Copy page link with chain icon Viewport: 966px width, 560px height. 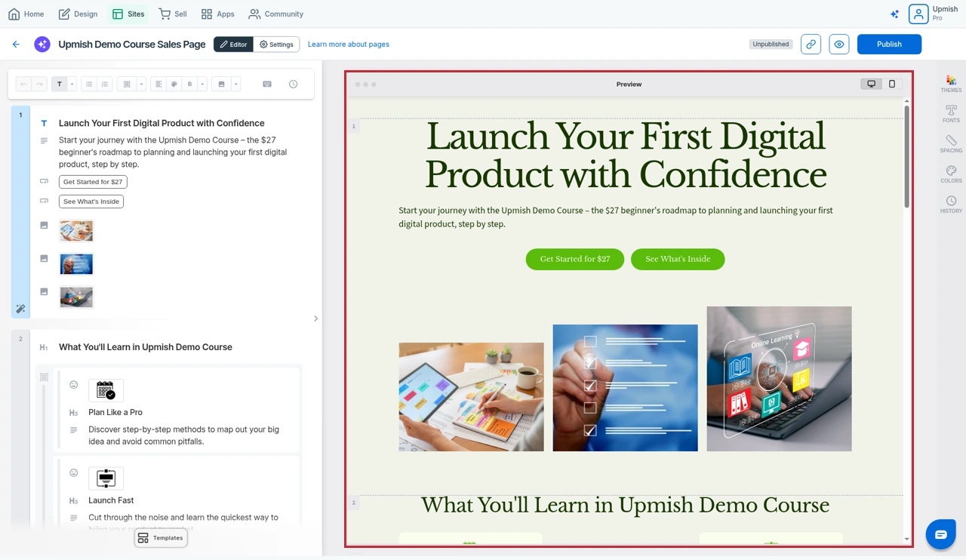point(811,45)
